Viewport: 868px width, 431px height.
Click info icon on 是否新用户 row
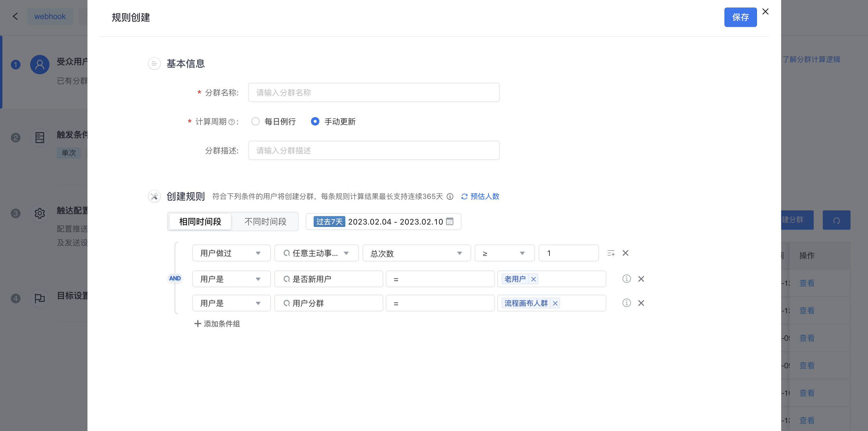click(626, 279)
